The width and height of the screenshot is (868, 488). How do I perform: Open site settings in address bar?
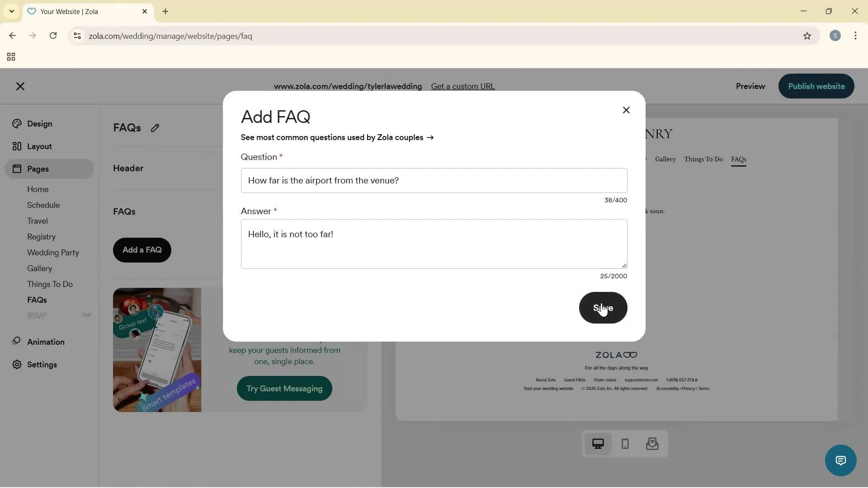point(77,36)
